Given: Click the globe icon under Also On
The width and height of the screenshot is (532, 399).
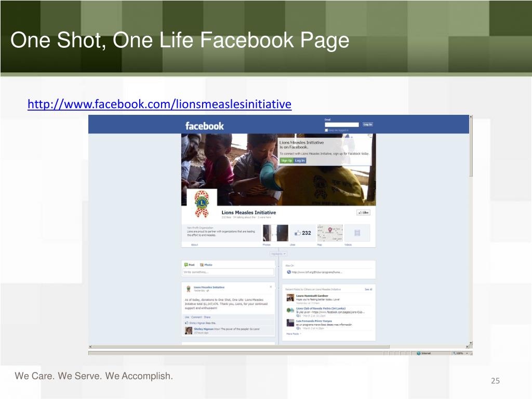Looking at the screenshot, I should (289, 272).
